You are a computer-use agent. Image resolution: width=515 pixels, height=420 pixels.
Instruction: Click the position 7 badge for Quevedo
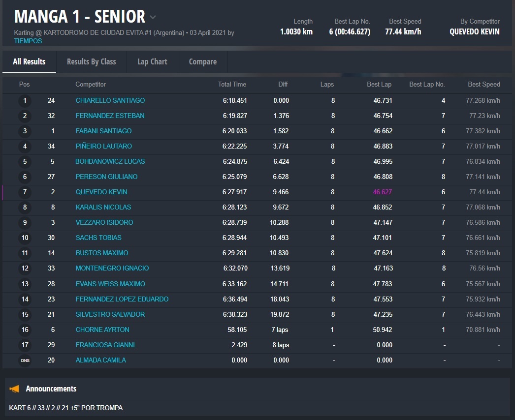click(25, 192)
